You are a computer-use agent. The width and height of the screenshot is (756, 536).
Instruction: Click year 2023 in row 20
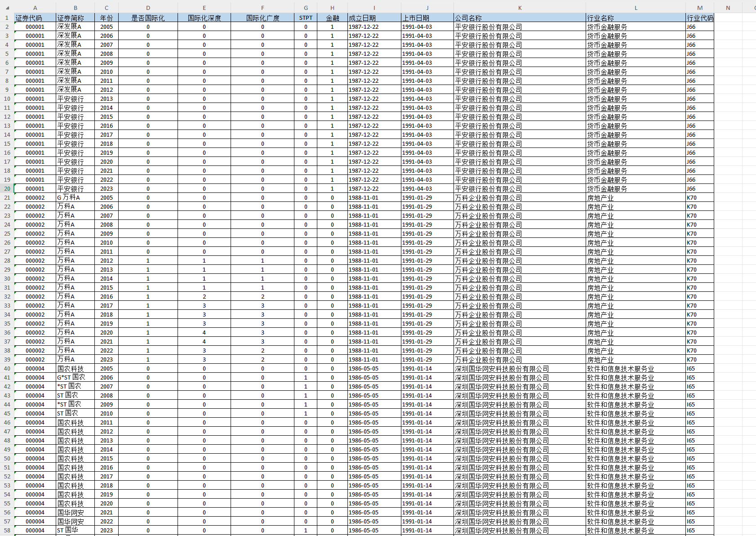point(107,189)
